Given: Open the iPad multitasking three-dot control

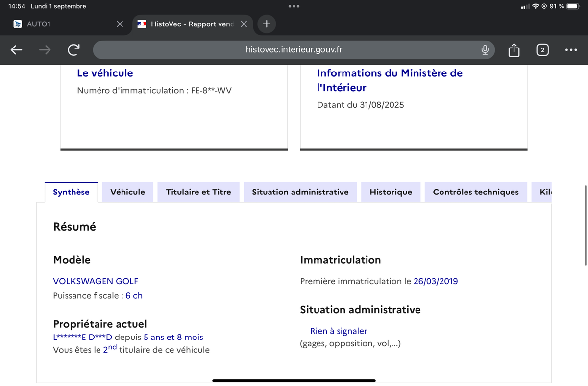Looking at the screenshot, I should [294, 6].
